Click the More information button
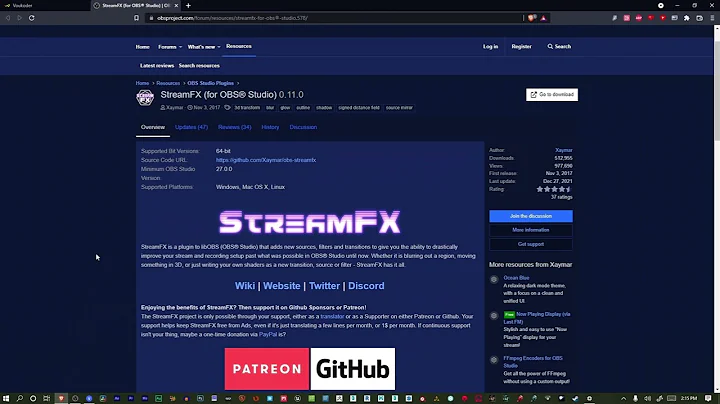720x404 pixels. pyautogui.click(x=531, y=230)
